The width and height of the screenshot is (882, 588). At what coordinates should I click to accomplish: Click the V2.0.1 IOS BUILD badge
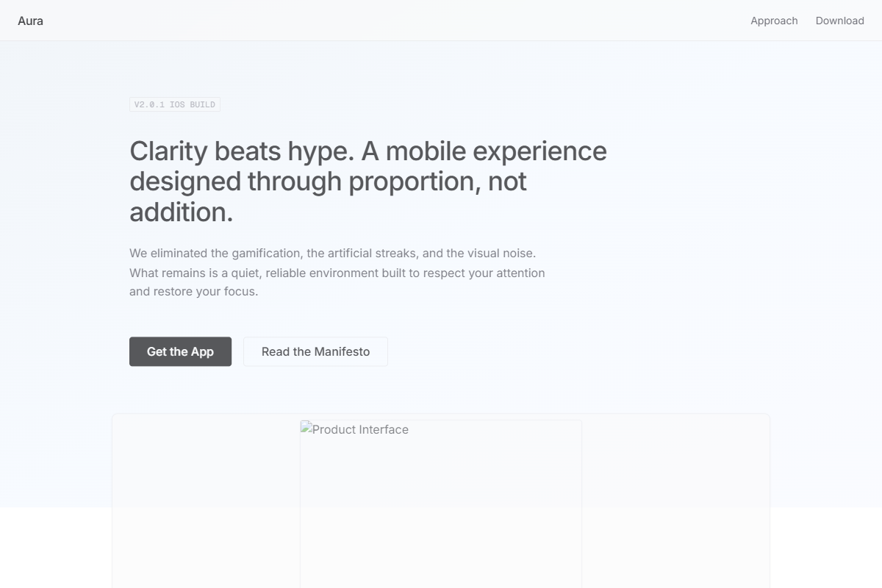pyautogui.click(x=175, y=104)
